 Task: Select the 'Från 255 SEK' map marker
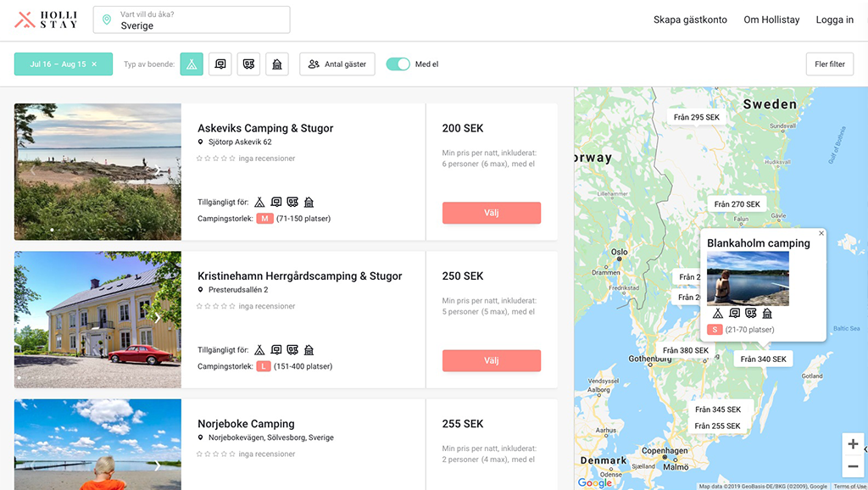tap(717, 426)
